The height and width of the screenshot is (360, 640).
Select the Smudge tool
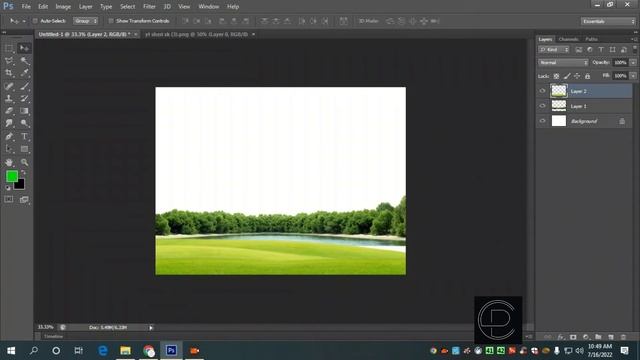click(9, 123)
